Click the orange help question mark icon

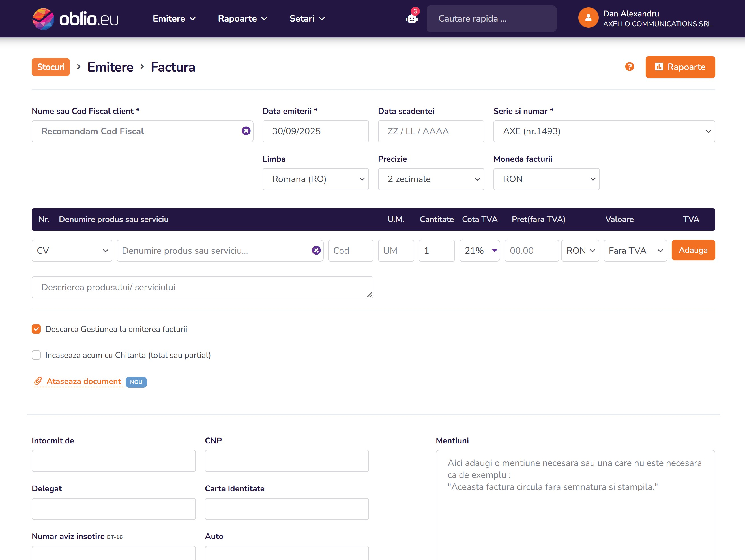629,67
